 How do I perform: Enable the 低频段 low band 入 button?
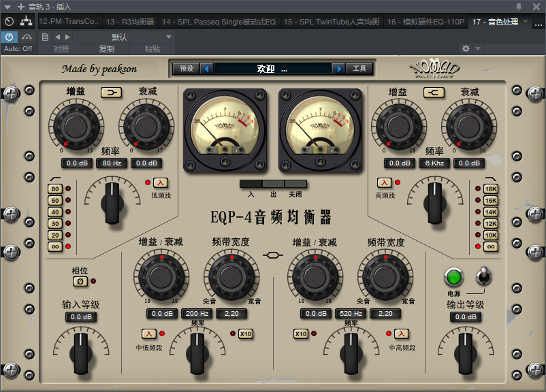161,183
